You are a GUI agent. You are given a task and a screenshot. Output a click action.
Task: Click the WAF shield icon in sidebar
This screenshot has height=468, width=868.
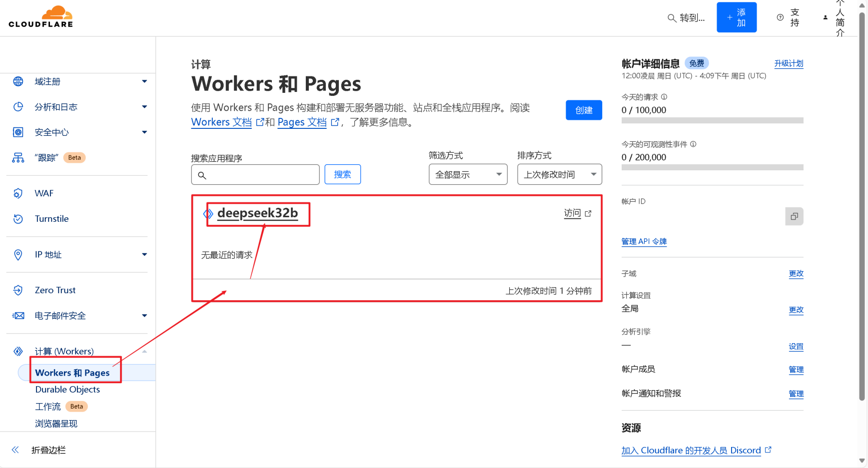pyautogui.click(x=18, y=193)
